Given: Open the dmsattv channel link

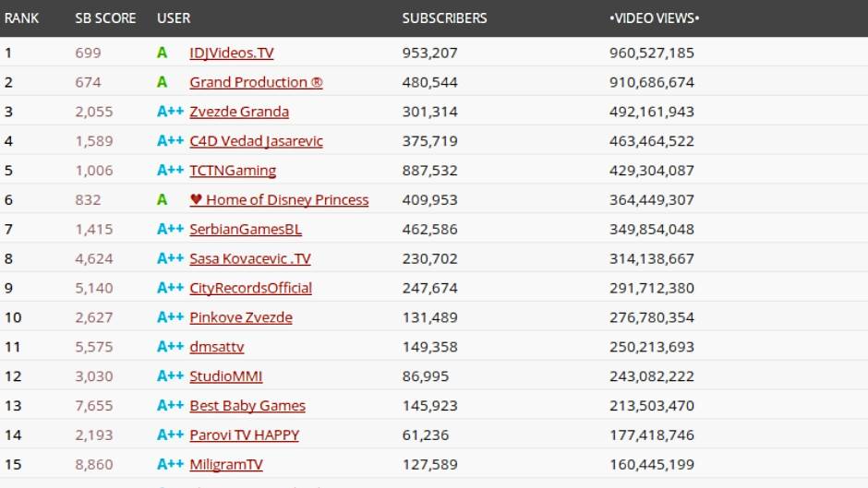Looking at the screenshot, I should pyautogui.click(x=217, y=347).
